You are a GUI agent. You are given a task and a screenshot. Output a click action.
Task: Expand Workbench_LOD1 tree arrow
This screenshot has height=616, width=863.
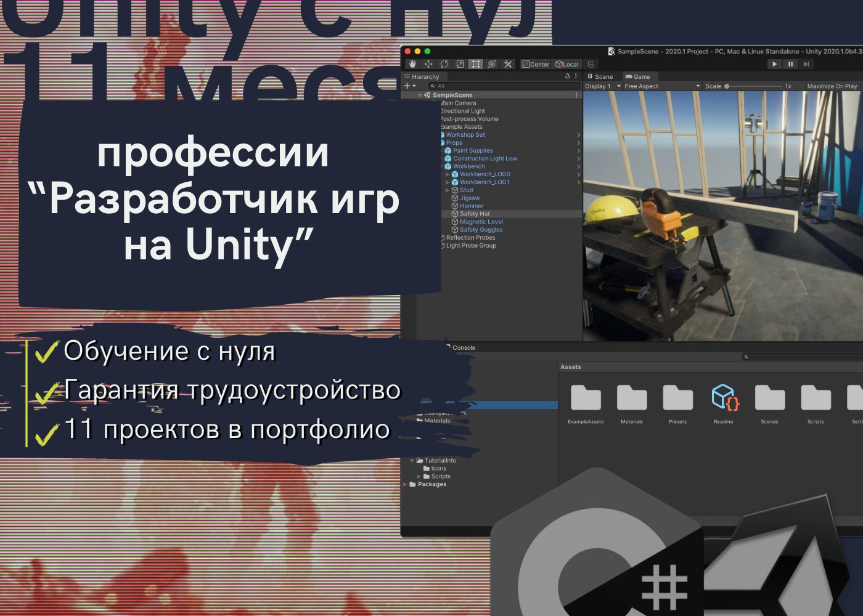448,182
